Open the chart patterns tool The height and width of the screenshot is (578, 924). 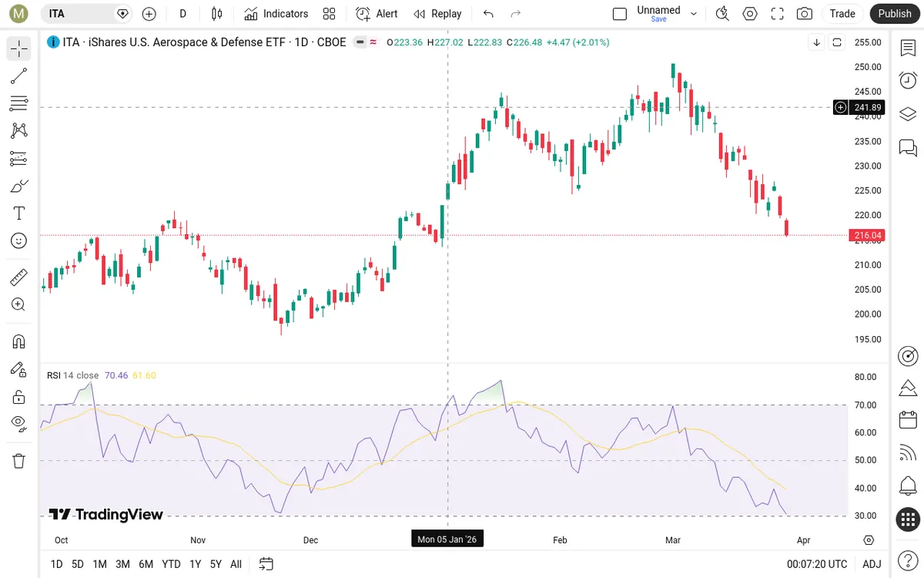pos(19,131)
